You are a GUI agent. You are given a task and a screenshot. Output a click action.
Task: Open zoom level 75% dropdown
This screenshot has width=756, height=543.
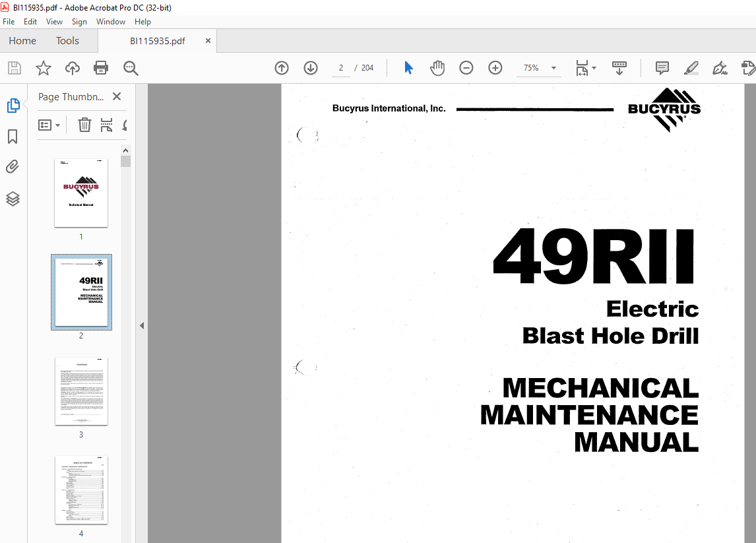coord(553,68)
